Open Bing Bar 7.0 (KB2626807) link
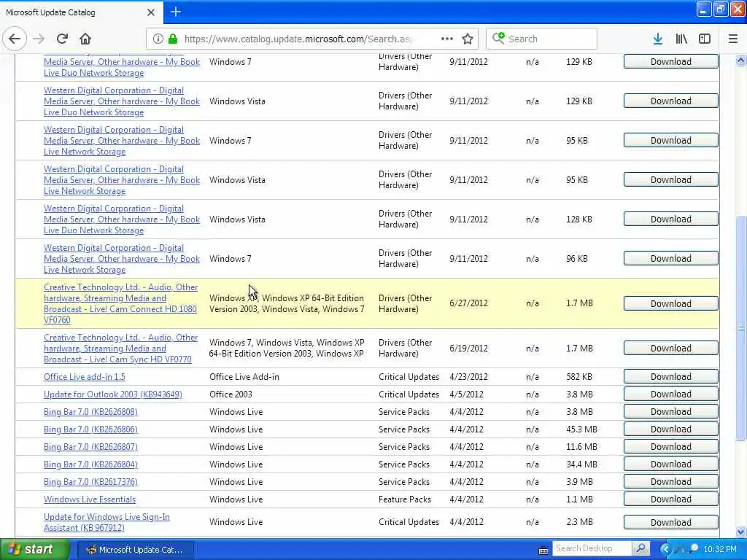 click(x=90, y=447)
